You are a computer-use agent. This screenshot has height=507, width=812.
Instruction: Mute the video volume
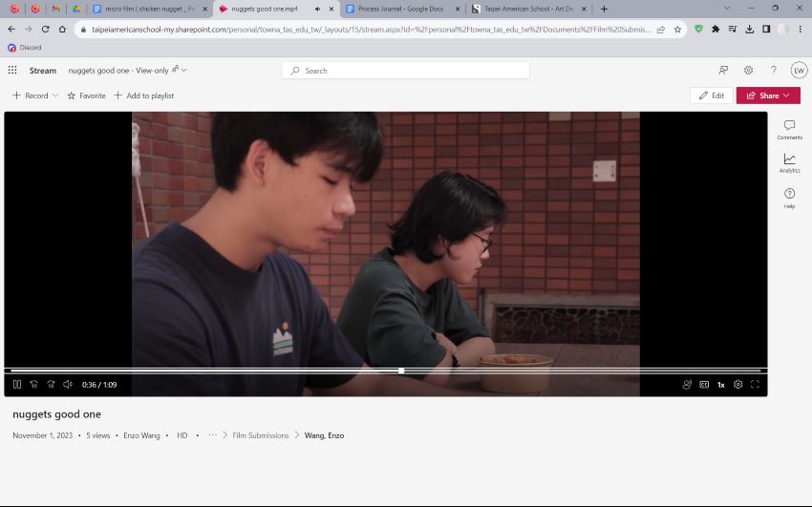68,385
